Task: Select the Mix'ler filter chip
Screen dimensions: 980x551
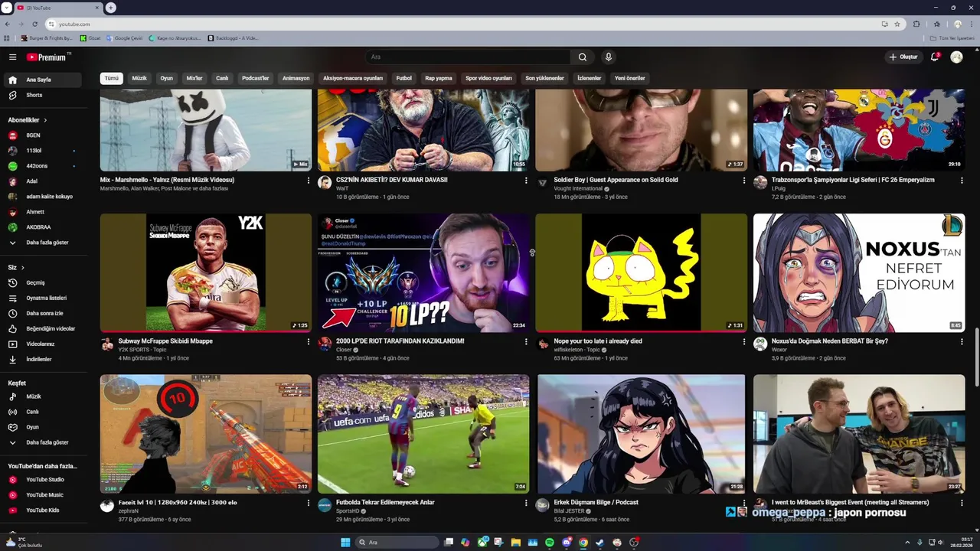Action: [x=194, y=78]
